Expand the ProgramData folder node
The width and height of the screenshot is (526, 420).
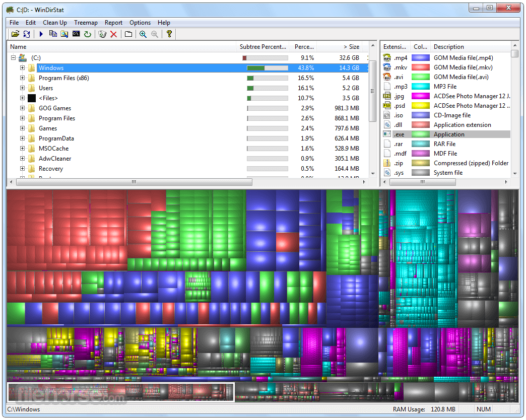pos(22,138)
